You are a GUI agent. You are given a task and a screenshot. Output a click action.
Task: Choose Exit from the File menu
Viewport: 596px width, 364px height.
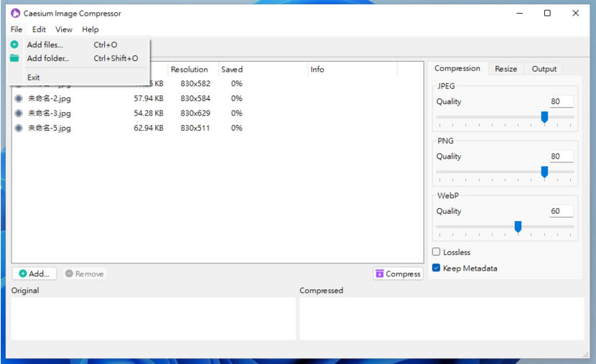click(78, 77)
